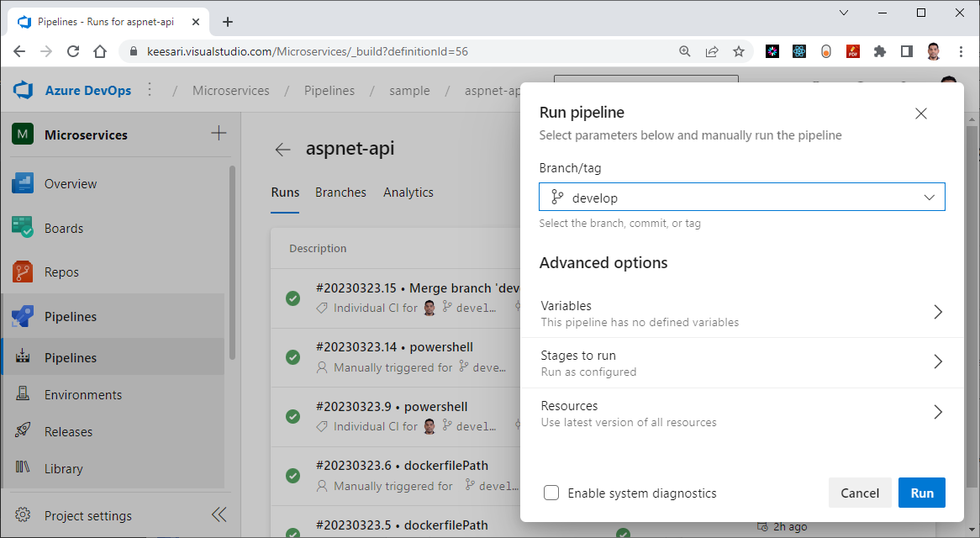Switch to the Analytics tab
The height and width of the screenshot is (538, 980).
[x=408, y=193]
